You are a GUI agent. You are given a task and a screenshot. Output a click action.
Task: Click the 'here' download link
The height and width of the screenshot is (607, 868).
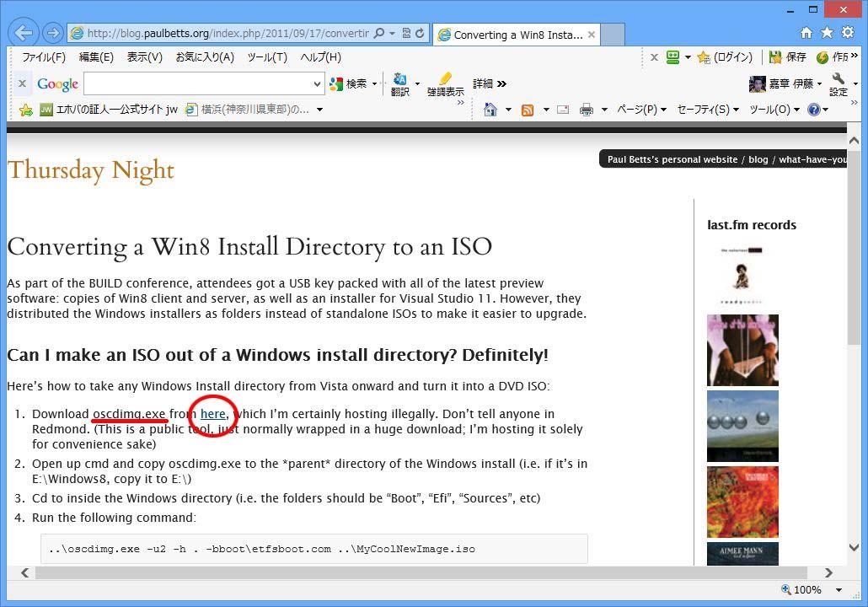click(x=212, y=414)
